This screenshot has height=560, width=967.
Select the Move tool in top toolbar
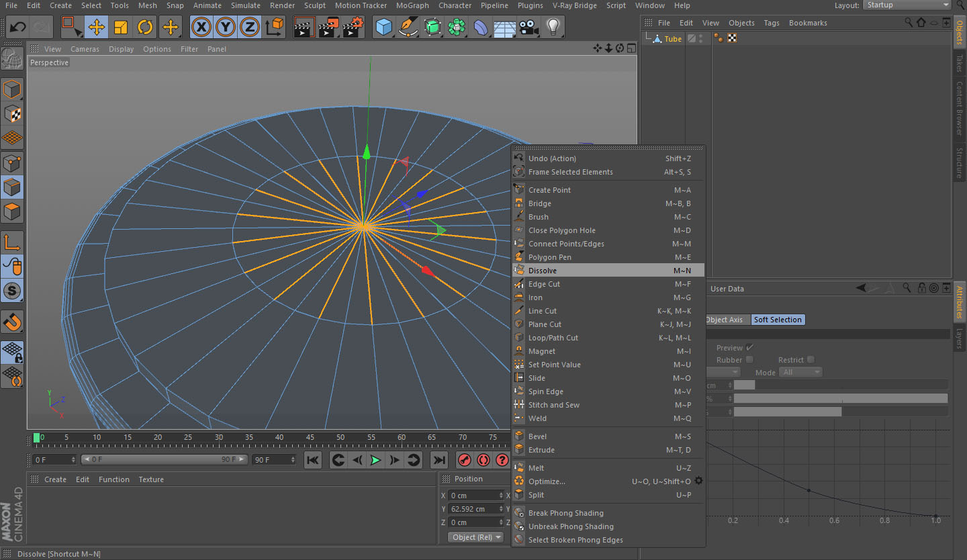pos(97,28)
